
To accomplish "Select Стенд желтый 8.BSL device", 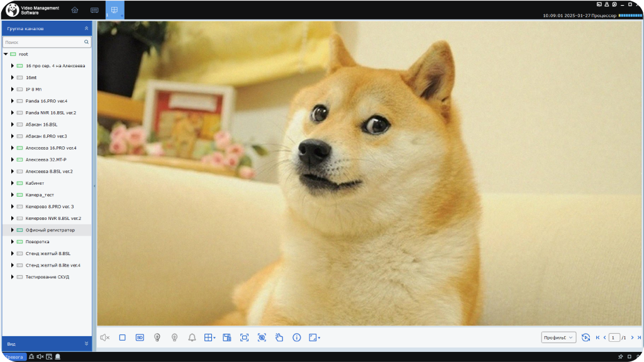I will [48, 254].
